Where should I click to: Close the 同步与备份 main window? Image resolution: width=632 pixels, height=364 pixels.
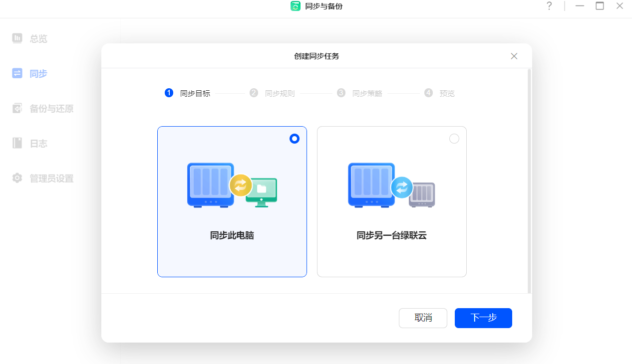coord(620,6)
